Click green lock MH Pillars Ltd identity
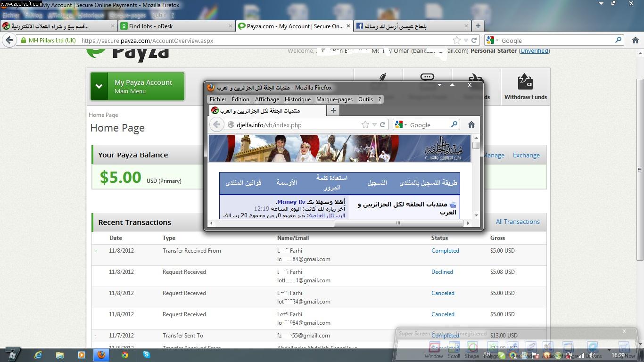644x362 pixels. pyautogui.click(x=48, y=41)
